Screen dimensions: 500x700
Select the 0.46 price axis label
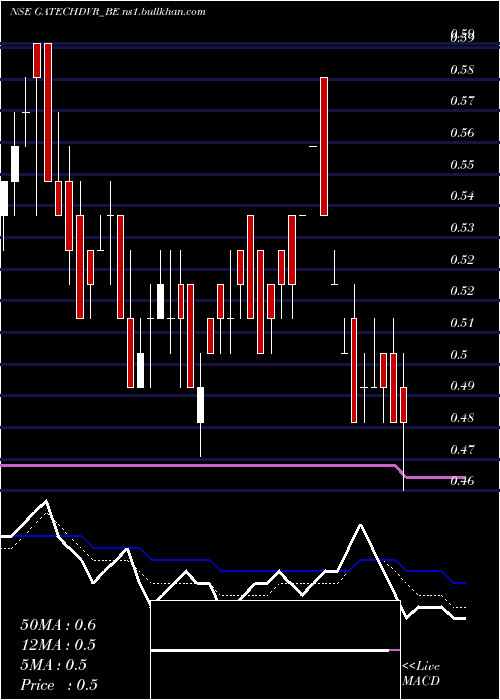tap(462, 481)
